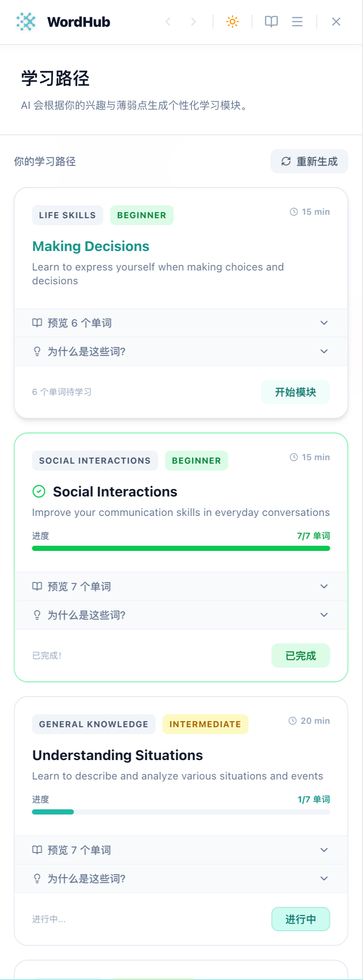The height and width of the screenshot is (980, 363).
Task: Click the INTERMEDIATE level badge
Action: pos(205,724)
